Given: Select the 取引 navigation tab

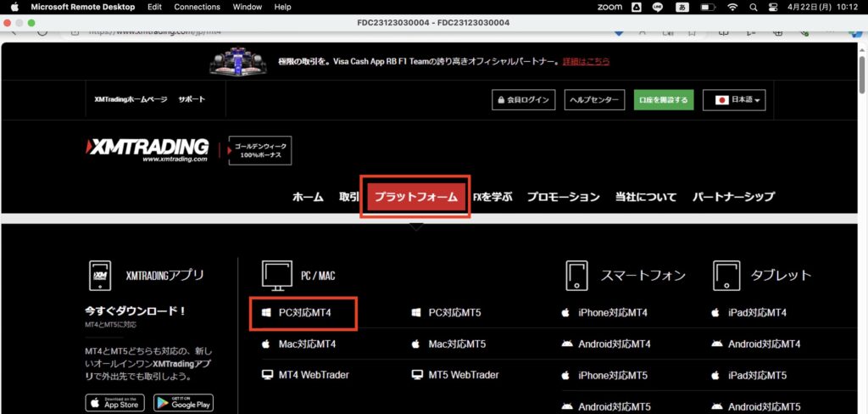Looking at the screenshot, I should pos(348,197).
